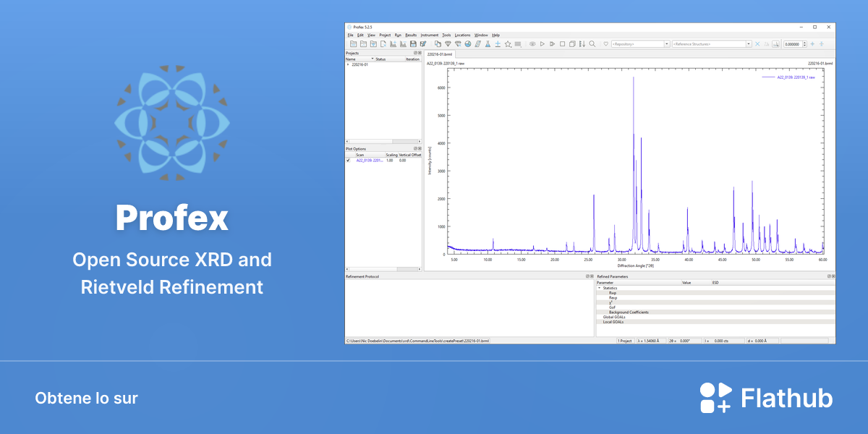868x434 pixels.
Task: Click the eye preview icon in toolbar
Action: point(532,43)
